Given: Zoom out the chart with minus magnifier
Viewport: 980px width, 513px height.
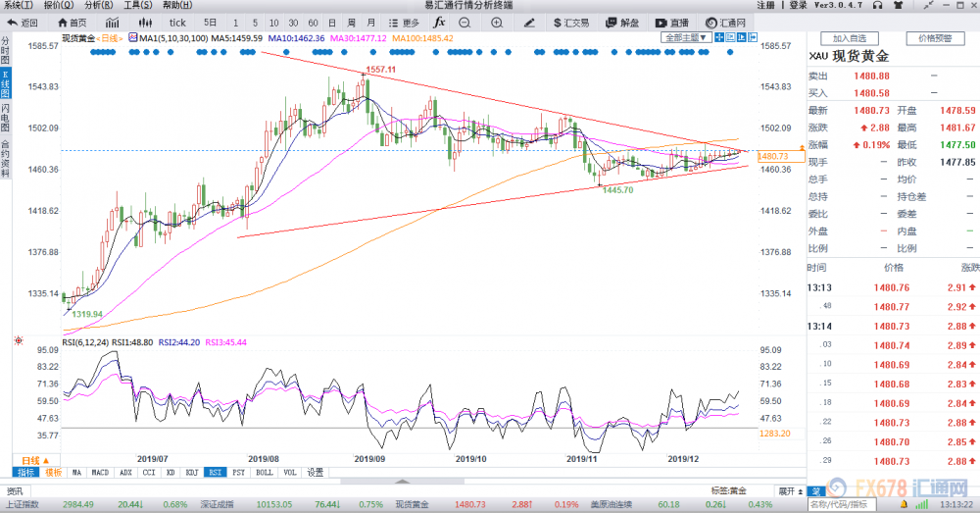Looking at the screenshot, I should 465,23.
